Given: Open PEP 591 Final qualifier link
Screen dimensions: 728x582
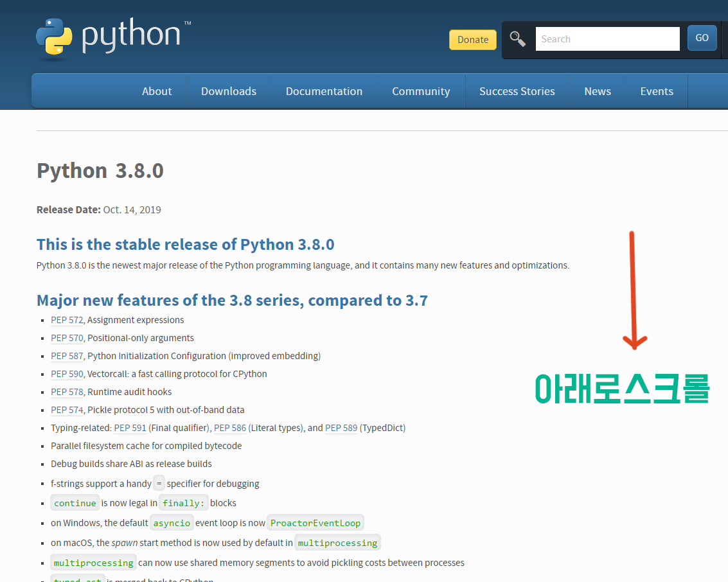Looking at the screenshot, I should pos(130,428).
